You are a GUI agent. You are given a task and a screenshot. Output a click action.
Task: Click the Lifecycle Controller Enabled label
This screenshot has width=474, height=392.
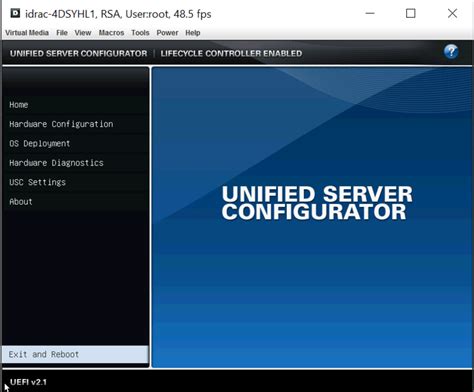coord(231,53)
